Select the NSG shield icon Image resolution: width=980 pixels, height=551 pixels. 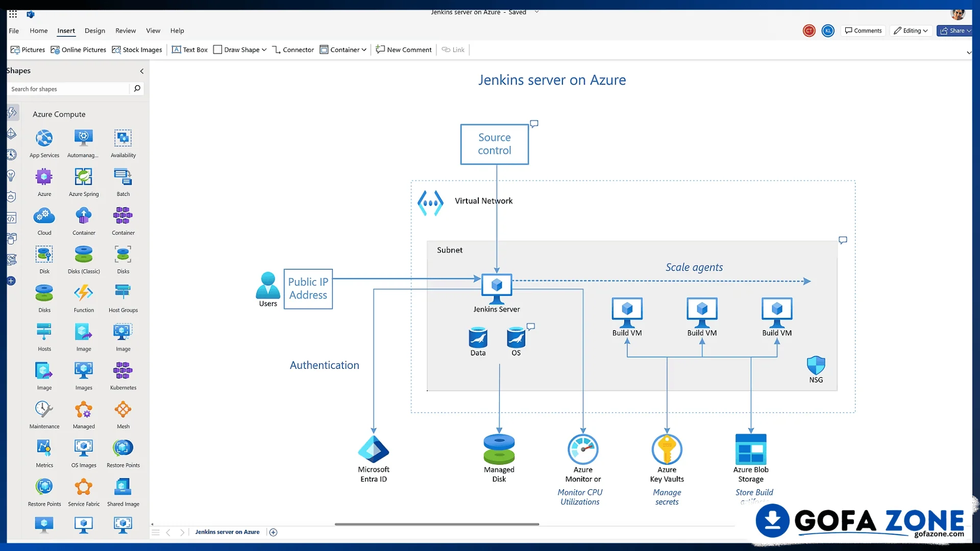pyautogui.click(x=816, y=365)
